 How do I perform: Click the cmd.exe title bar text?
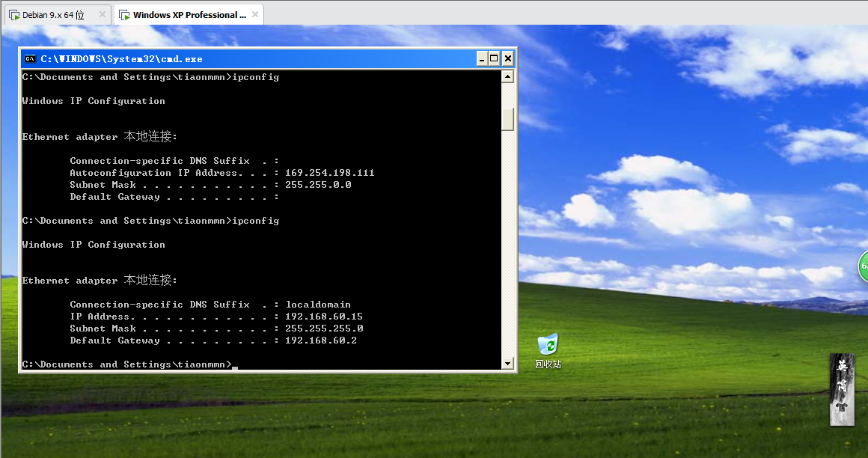pyautogui.click(x=121, y=58)
